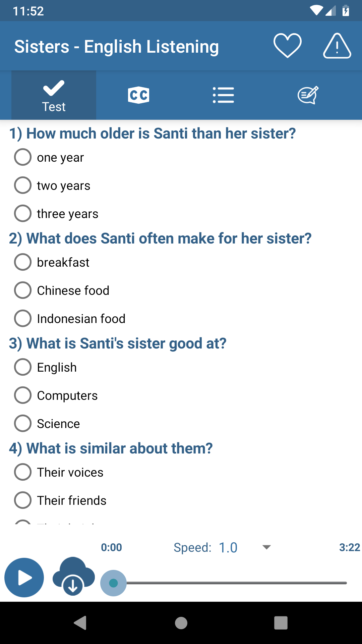362x644 pixels.
Task: Tap the Android recent apps button
Action: (x=281, y=623)
